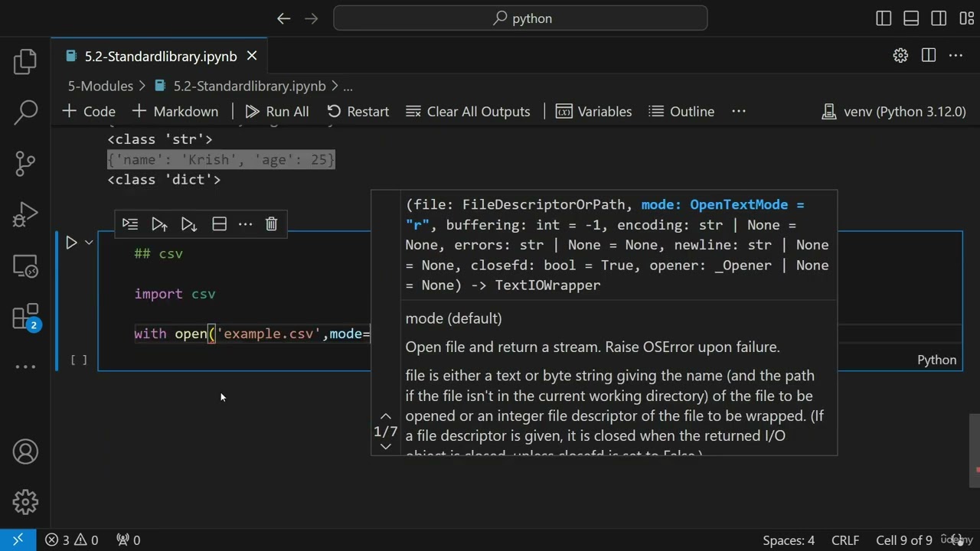Click the import csv code line
980x551 pixels.
[175, 294]
